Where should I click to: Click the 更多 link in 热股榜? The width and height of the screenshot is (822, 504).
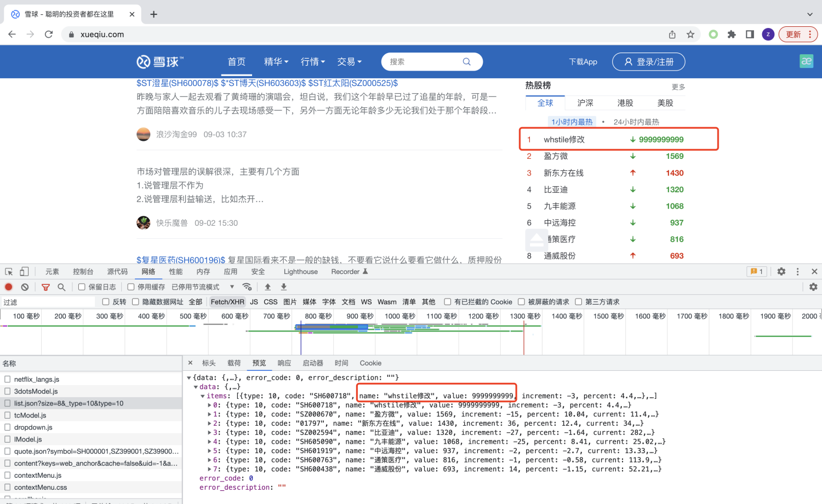tap(678, 87)
